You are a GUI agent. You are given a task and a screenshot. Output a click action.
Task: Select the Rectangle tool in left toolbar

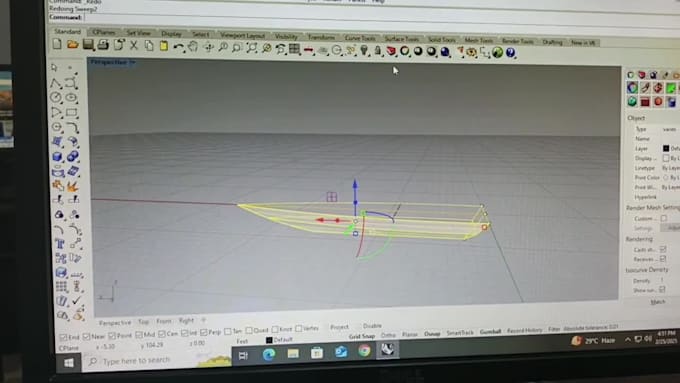[72, 112]
